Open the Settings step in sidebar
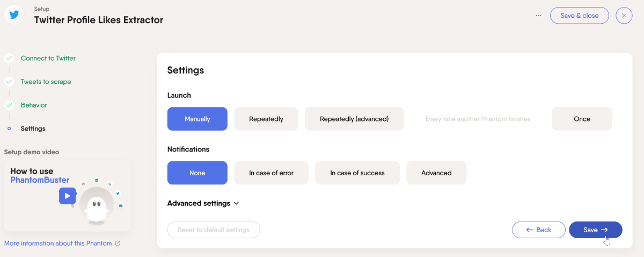Viewport: 644px width, 257px height. [33, 128]
